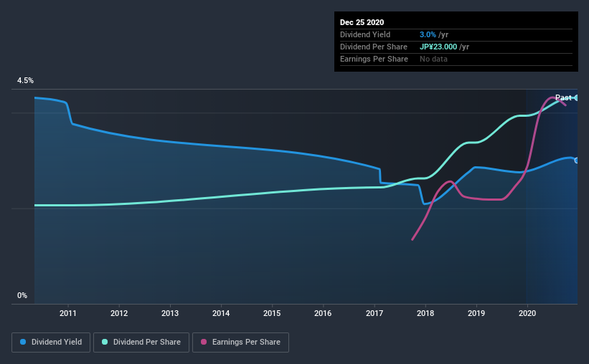
Task: Select the 2012 x-axis label
Action: coord(119,313)
